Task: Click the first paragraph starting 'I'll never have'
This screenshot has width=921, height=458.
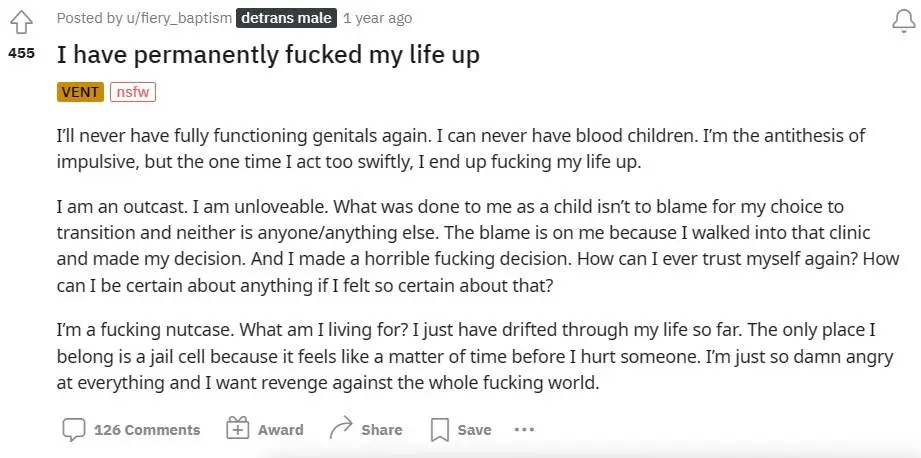Action: tap(460, 148)
